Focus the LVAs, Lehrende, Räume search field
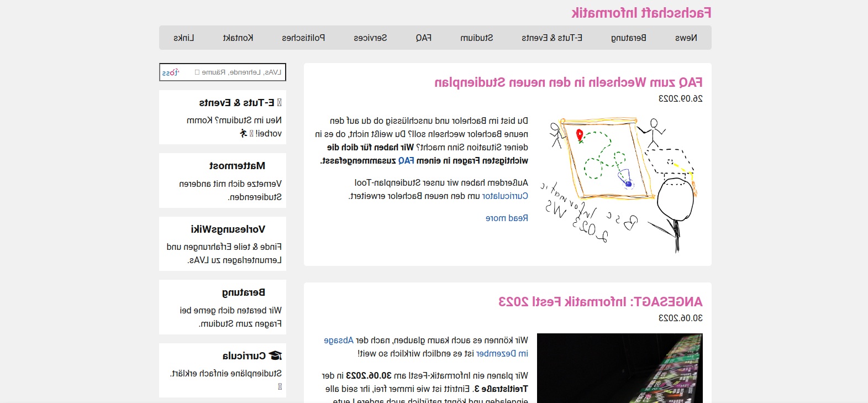The height and width of the screenshot is (403, 868). [x=238, y=72]
